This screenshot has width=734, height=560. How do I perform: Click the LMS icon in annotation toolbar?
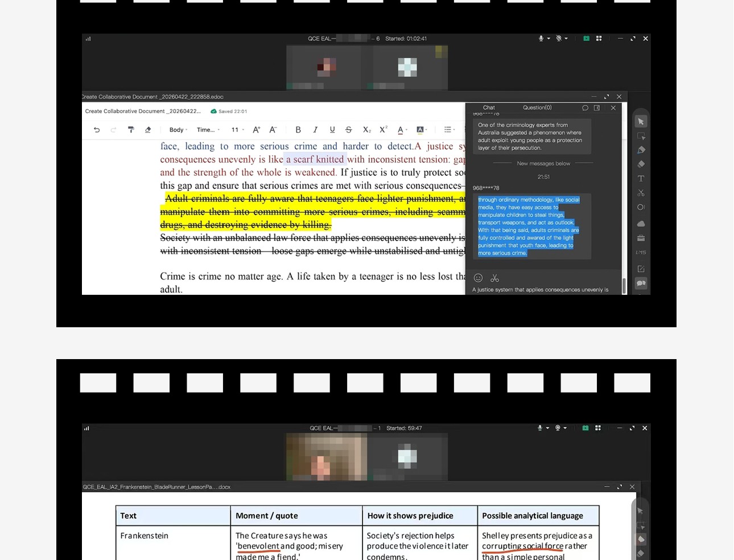point(641,252)
